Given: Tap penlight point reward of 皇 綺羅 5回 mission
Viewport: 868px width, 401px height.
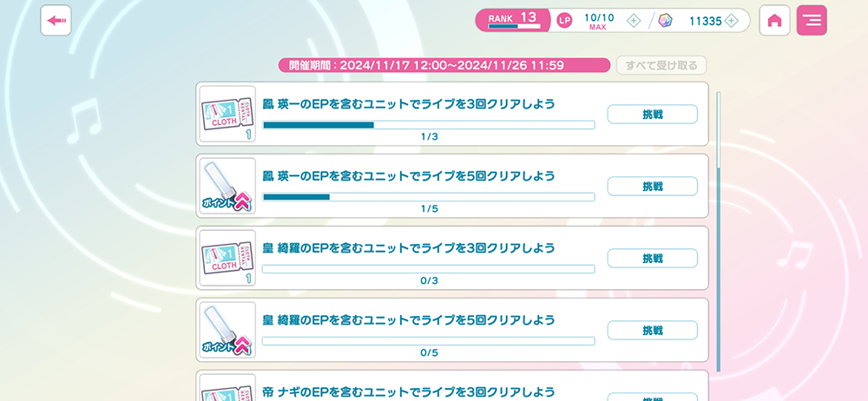Looking at the screenshot, I should pos(227,330).
